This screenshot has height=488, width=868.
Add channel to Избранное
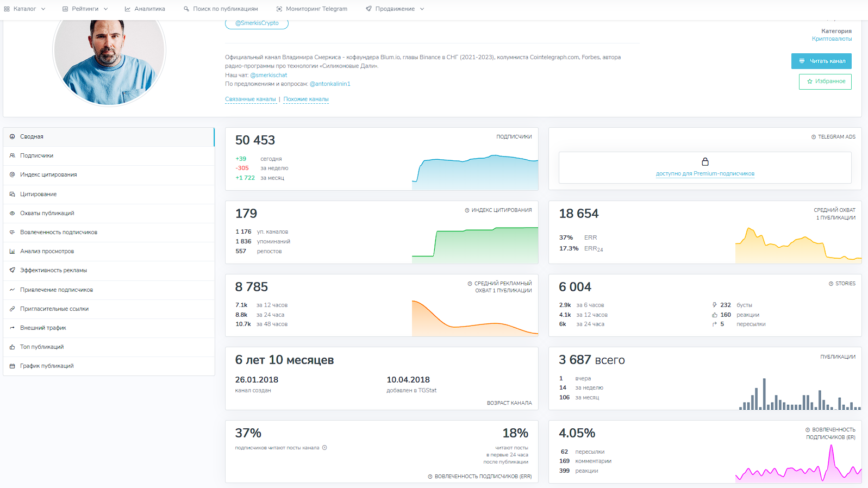(x=825, y=82)
